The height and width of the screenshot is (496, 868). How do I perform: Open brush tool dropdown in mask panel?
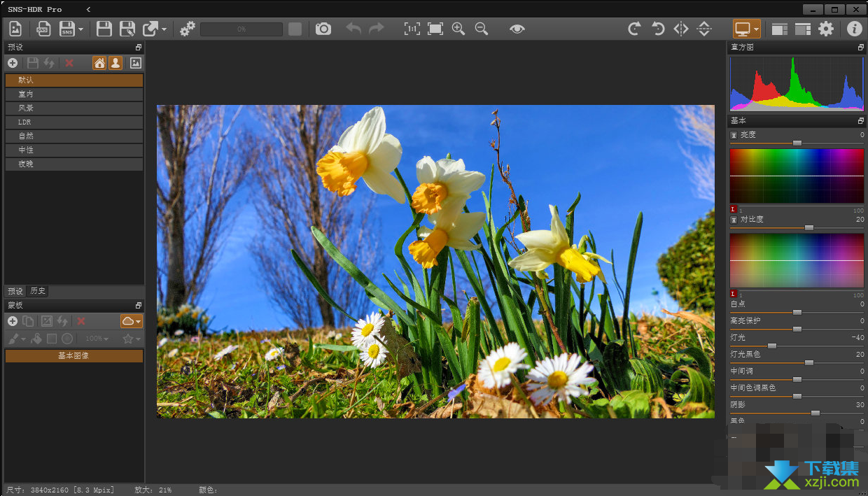[17, 339]
